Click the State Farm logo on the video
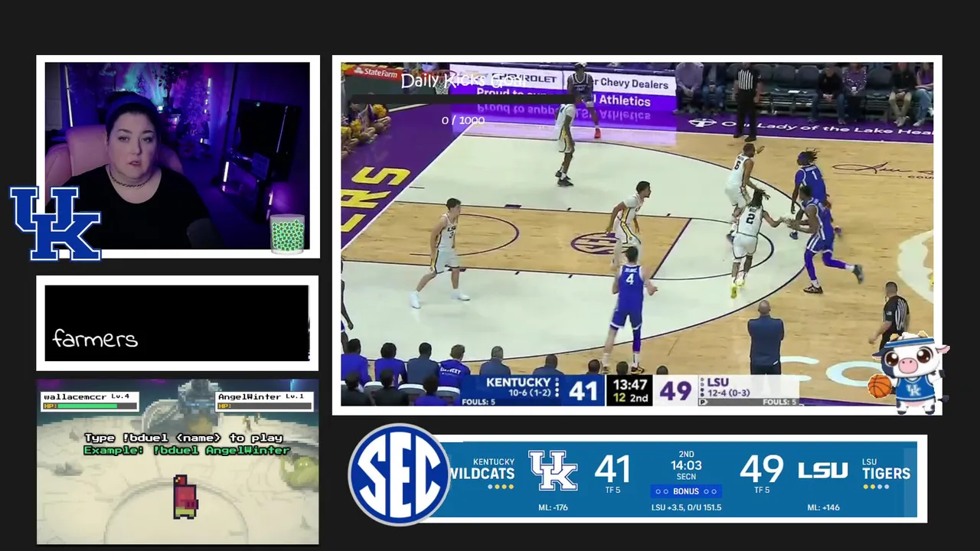Viewport: 980px width, 551px height. click(374, 72)
